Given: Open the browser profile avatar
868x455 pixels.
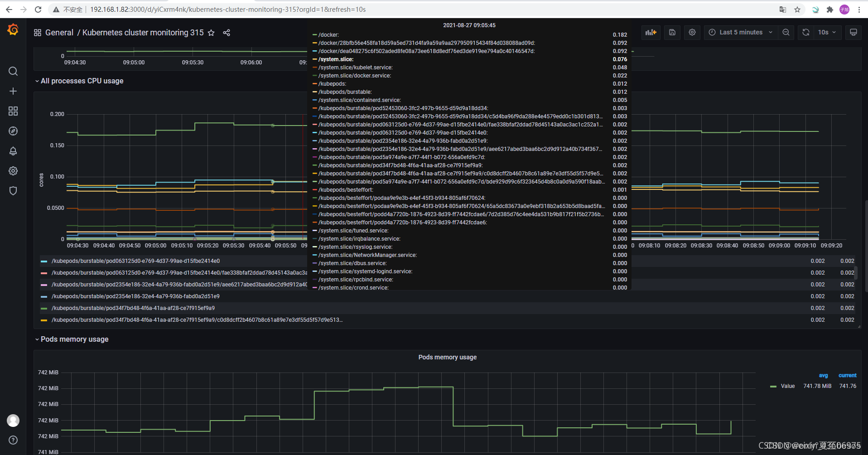Looking at the screenshot, I should (x=844, y=10).
